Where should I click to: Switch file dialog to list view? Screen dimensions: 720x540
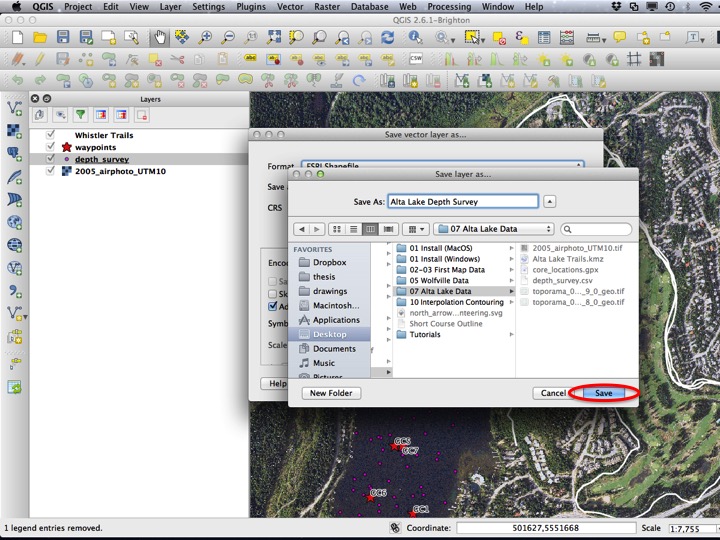(x=354, y=229)
